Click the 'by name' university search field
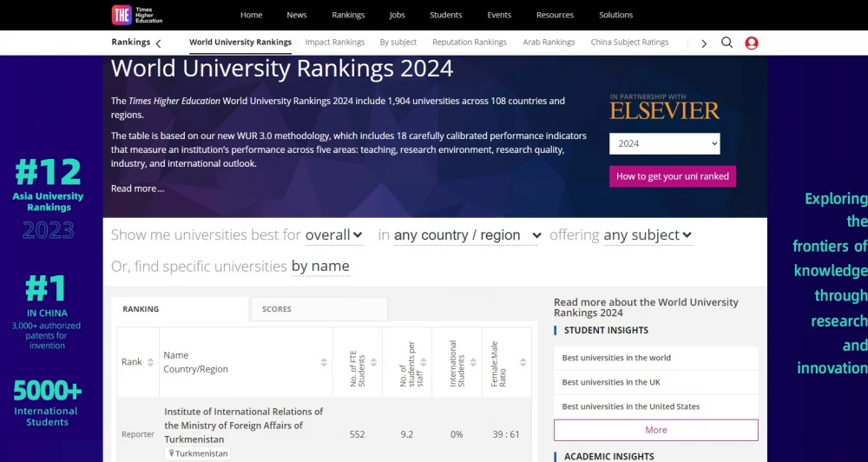Screen dimensions: 868x462 click(x=320, y=267)
